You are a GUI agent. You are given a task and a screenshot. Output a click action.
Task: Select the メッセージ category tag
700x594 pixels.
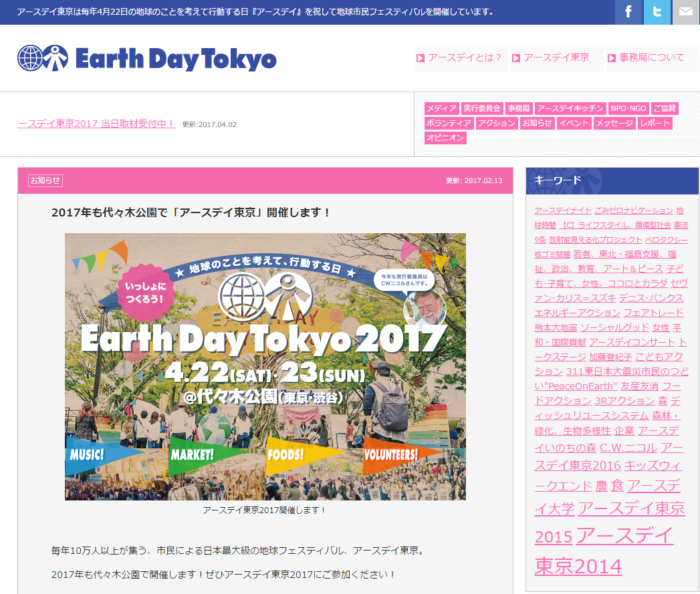(614, 123)
